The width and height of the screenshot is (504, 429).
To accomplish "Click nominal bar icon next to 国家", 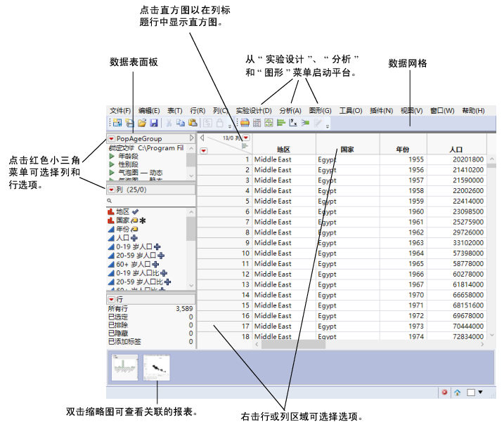I will [111, 220].
